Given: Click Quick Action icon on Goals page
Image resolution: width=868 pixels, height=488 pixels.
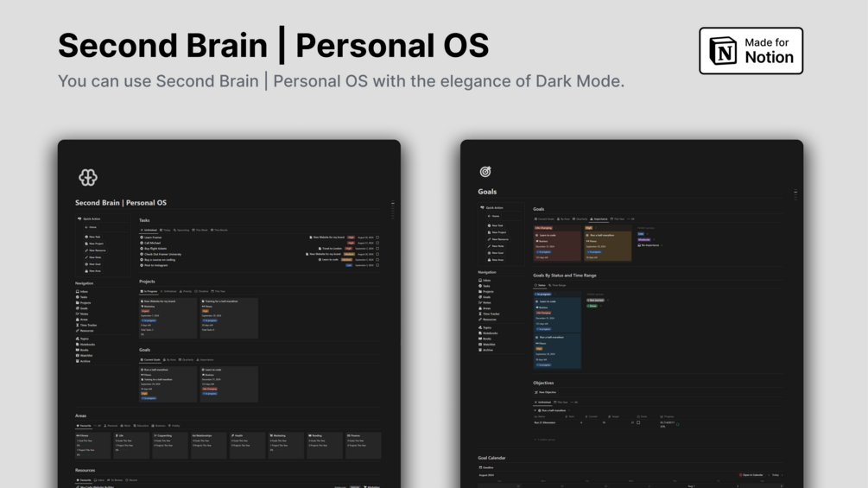Looking at the screenshot, I should coord(482,207).
